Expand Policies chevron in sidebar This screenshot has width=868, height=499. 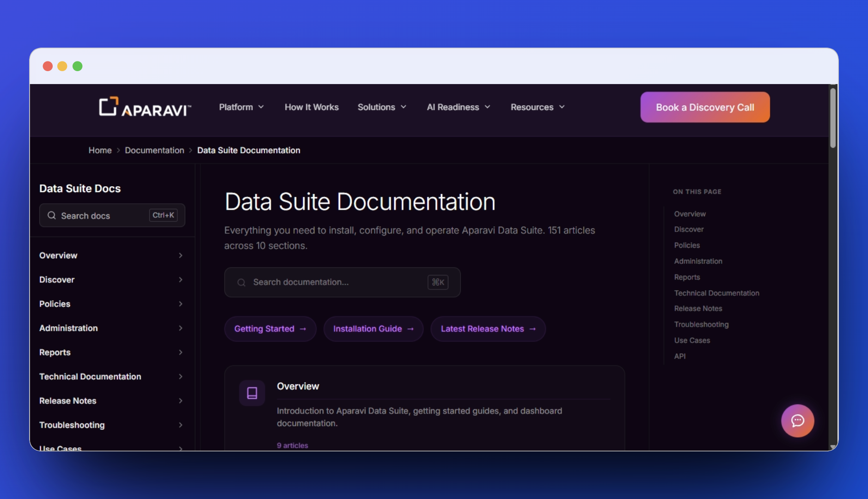pyautogui.click(x=180, y=304)
